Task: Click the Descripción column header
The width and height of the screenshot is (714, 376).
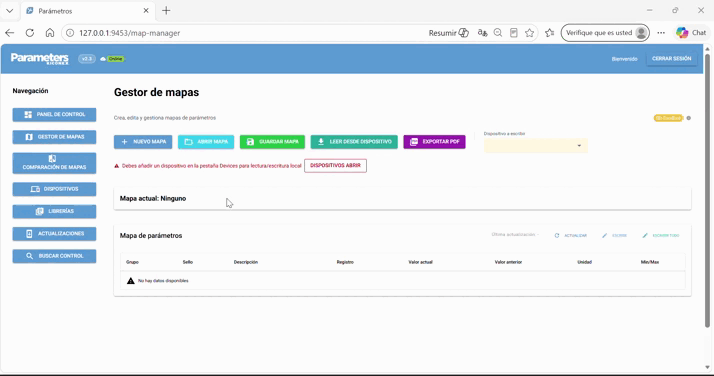Action: coord(245,262)
